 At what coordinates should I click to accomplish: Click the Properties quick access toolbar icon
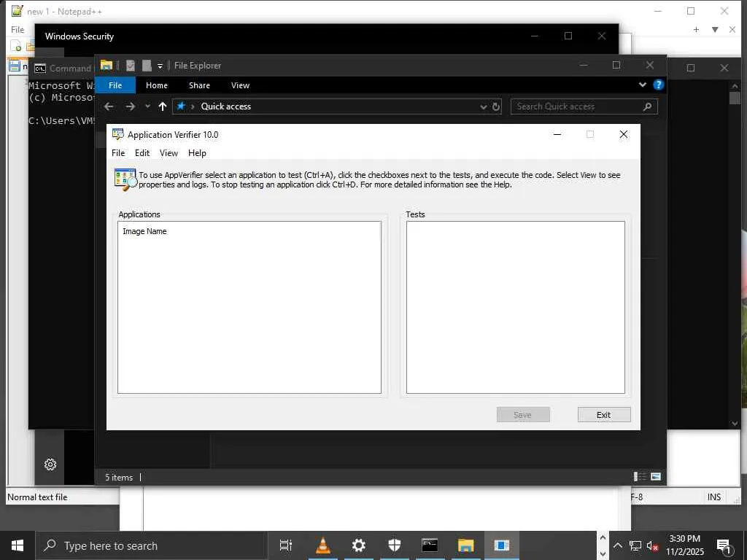pos(131,65)
